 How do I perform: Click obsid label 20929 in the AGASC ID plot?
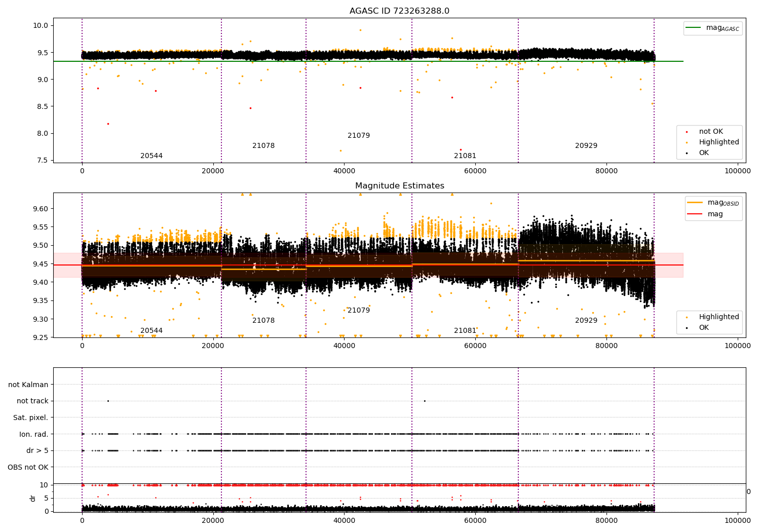coord(586,145)
